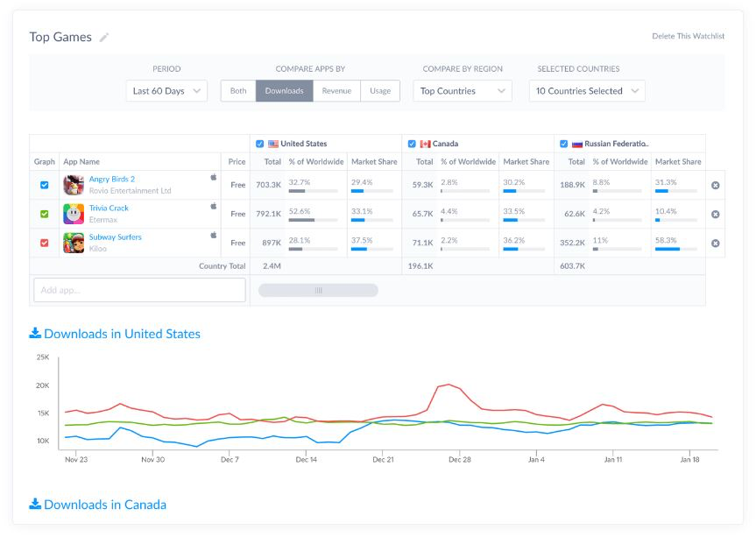Click the Etermax publisher text
The image size is (756, 544).
(103, 219)
